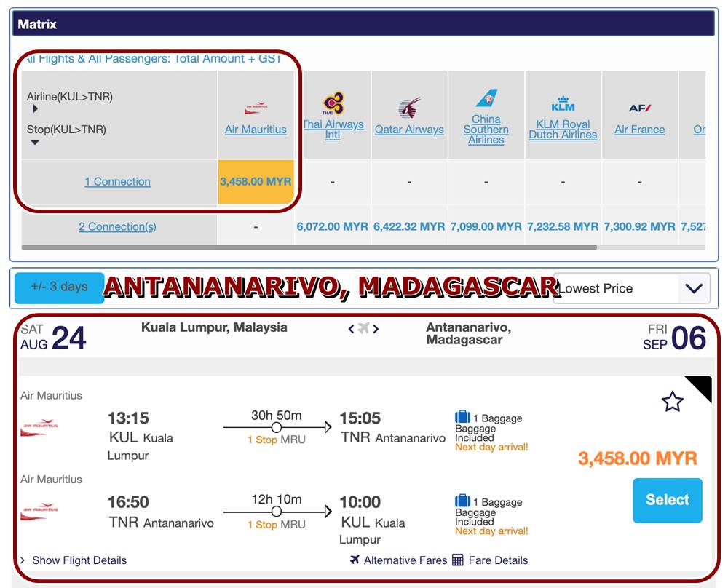Click the +/- 3 days button

60,287
